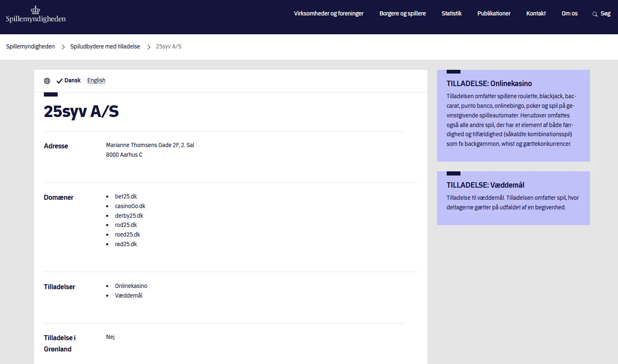Viewport: 618px width, 364px height.
Task: Click the search magnifier icon
Action: (595, 14)
